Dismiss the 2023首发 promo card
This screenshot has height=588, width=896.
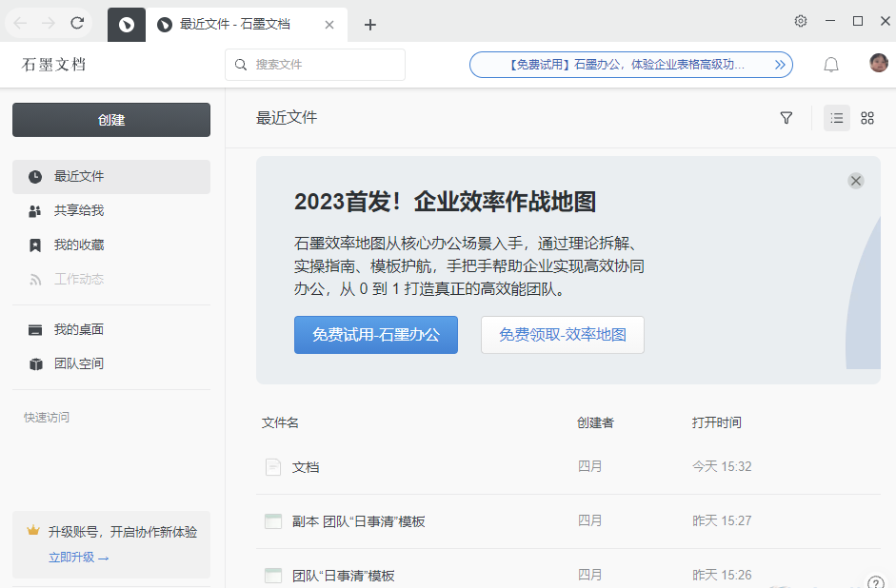click(x=855, y=181)
